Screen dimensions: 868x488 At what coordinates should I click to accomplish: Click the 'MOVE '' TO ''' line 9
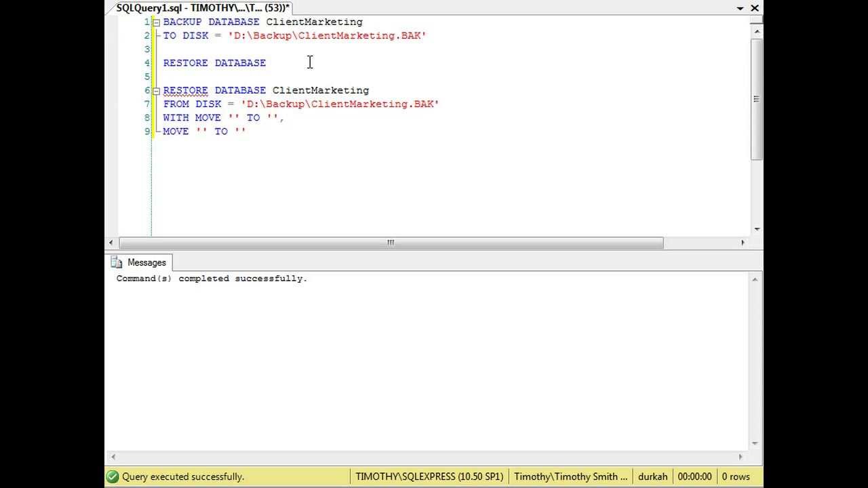click(204, 131)
